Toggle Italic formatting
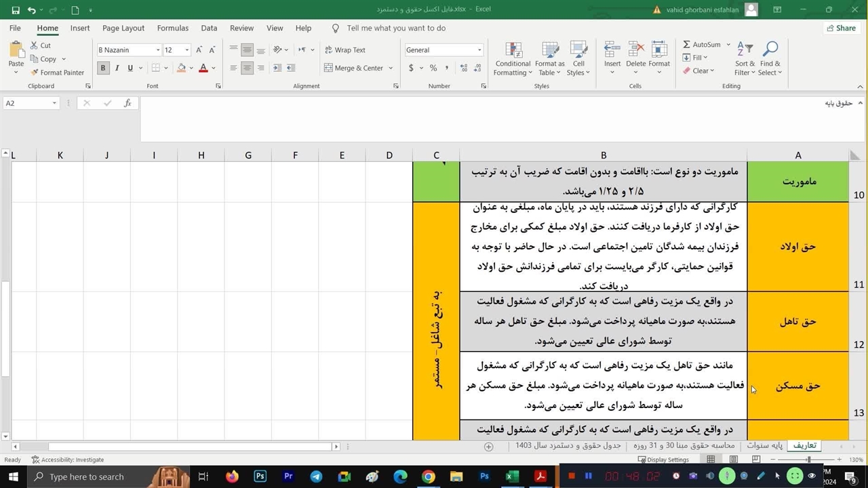The image size is (868, 488). pos(117,68)
